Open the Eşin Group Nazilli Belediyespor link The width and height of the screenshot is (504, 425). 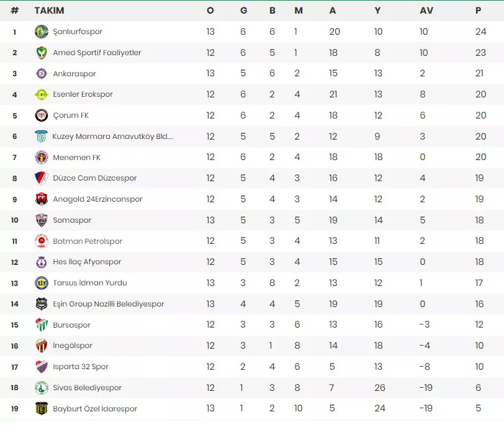pyautogui.click(x=109, y=304)
